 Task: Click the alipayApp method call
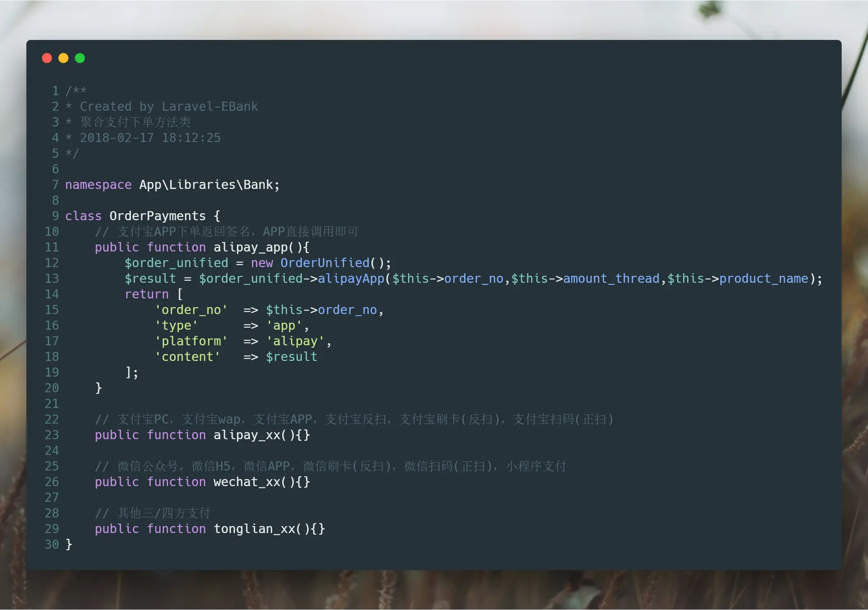click(x=351, y=279)
